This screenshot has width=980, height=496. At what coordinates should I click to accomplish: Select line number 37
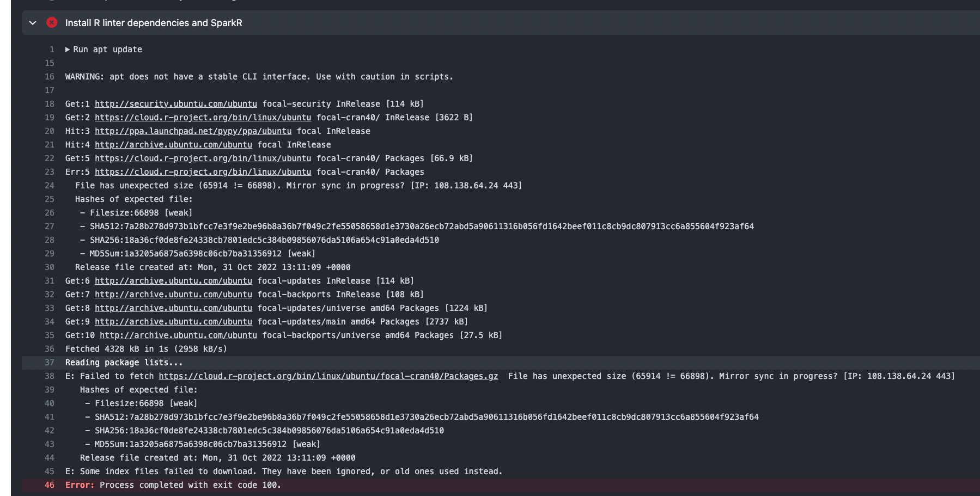point(50,363)
